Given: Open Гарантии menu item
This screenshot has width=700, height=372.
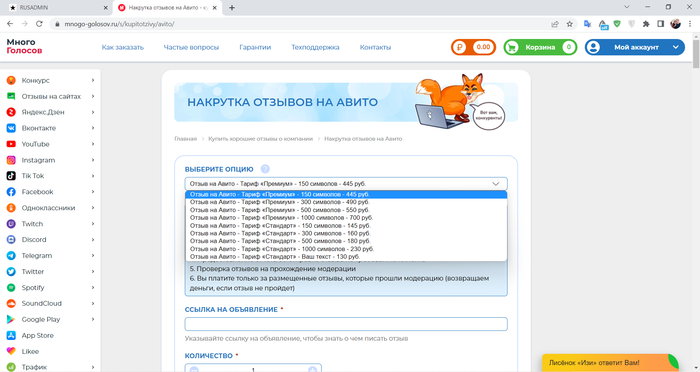Looking at the screenshot, I should coord(255,47).
